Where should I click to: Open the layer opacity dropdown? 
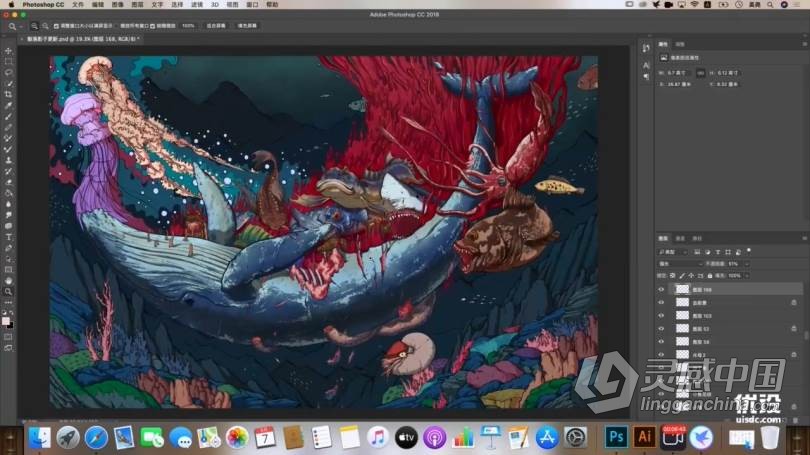pos(745,263)
